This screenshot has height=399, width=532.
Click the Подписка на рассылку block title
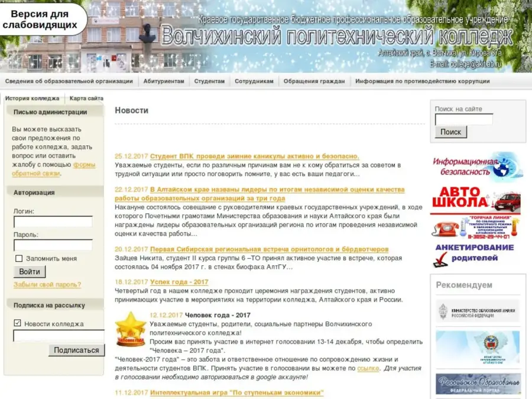point(49,306)
